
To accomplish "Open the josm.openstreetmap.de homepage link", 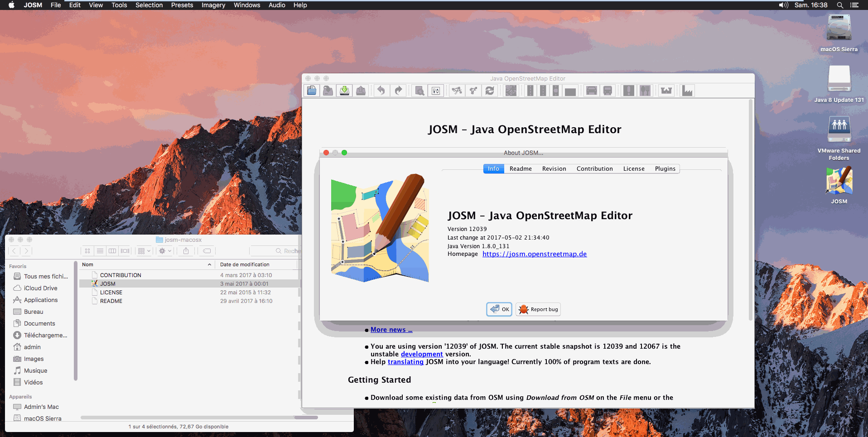I will click(535, 254).
